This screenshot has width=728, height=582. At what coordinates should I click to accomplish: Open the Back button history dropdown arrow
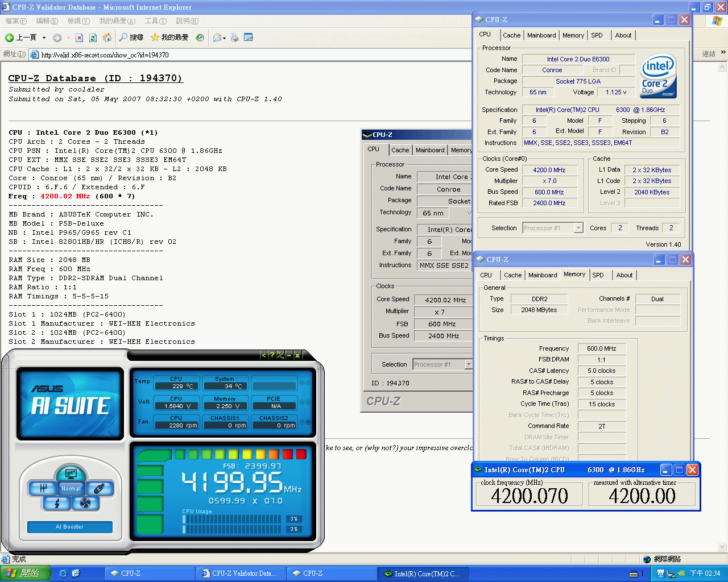[x=44, y=38]
